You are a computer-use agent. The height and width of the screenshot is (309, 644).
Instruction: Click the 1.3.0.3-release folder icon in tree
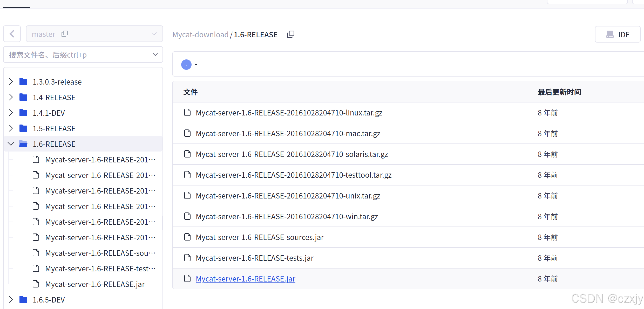point(23,82)
